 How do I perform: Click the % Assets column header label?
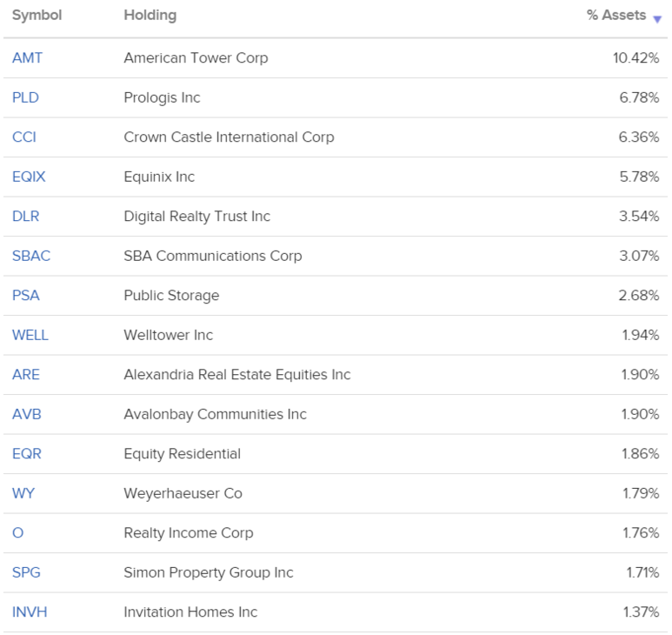coord(616,15)
